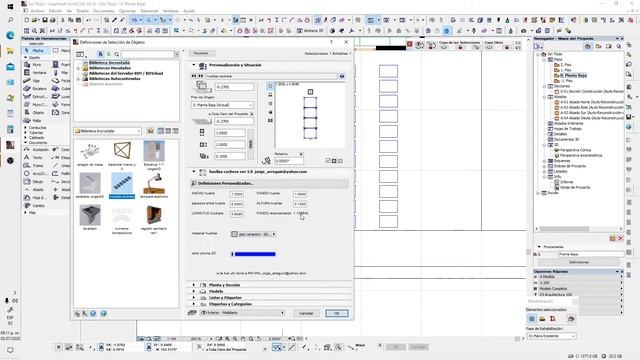The width and height of the screenshot is (640, 360).
Task: Toggle Cota Cero del Proyecto reference button
Action: click(252, 114)
